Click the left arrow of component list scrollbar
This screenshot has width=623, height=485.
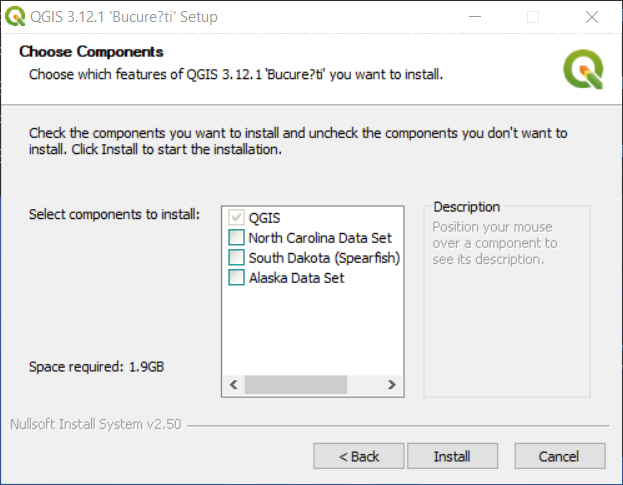coord(234,385)
